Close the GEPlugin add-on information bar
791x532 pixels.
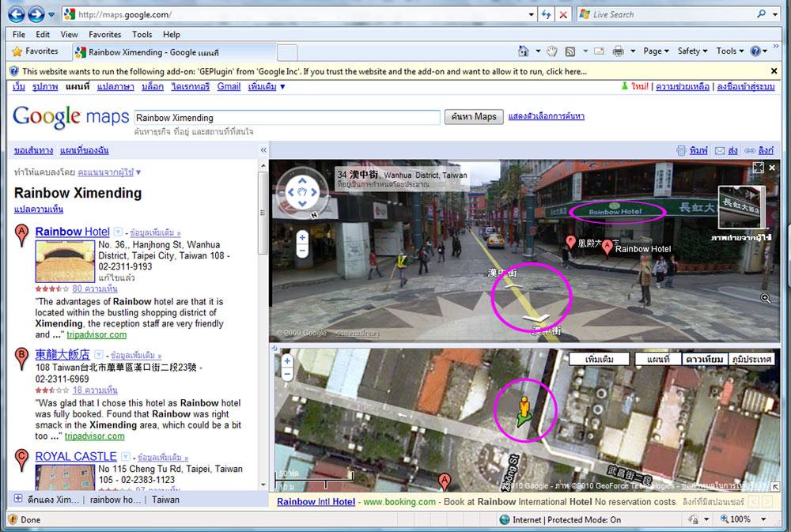(774, 71)
